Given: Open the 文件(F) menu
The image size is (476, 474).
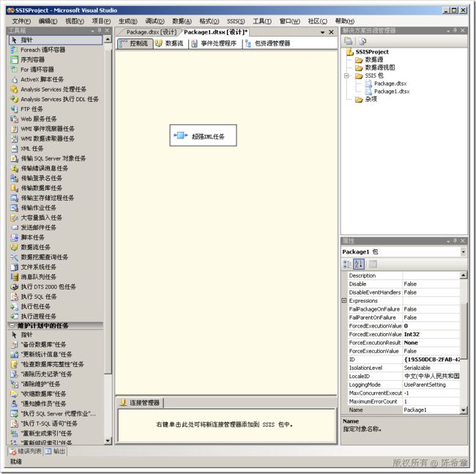Looking at the screenshot, I should coord(21,21).
